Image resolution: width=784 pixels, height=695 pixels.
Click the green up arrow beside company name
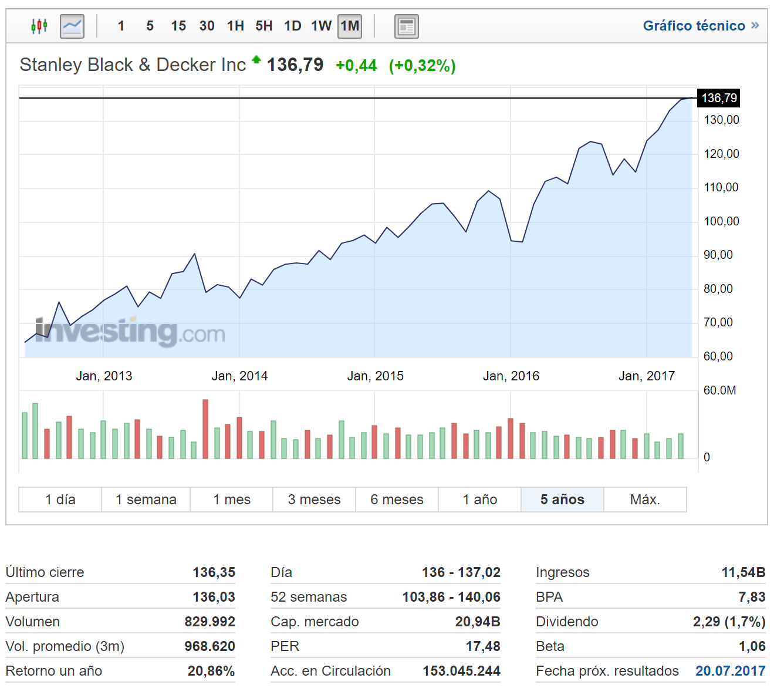pos(256,59)
